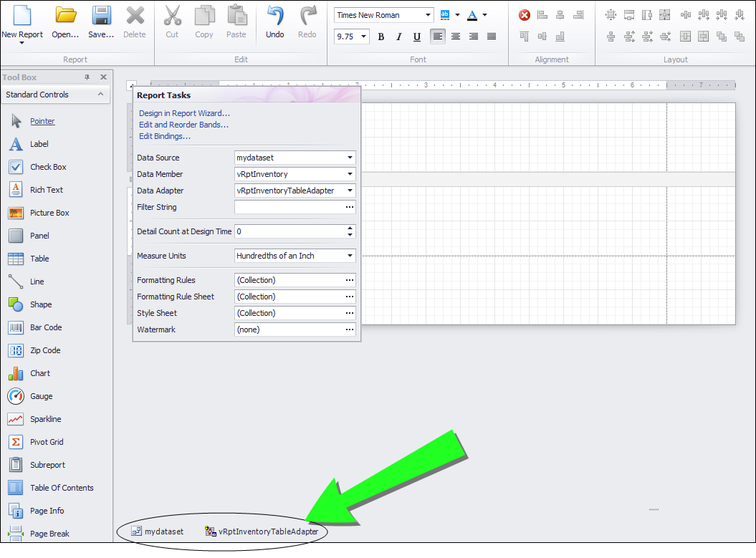
Task: Toggle bold formatting
Action: point(381,37)
